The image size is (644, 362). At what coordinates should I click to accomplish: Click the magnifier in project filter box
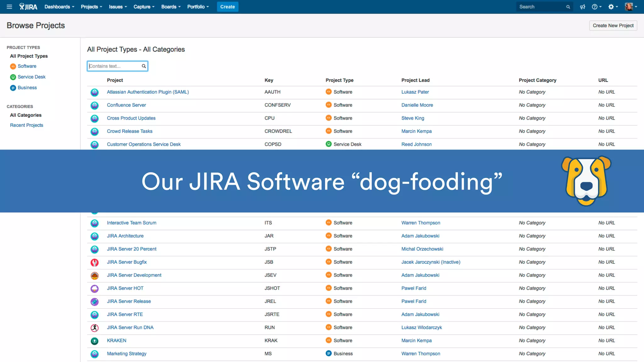(144, 66)
